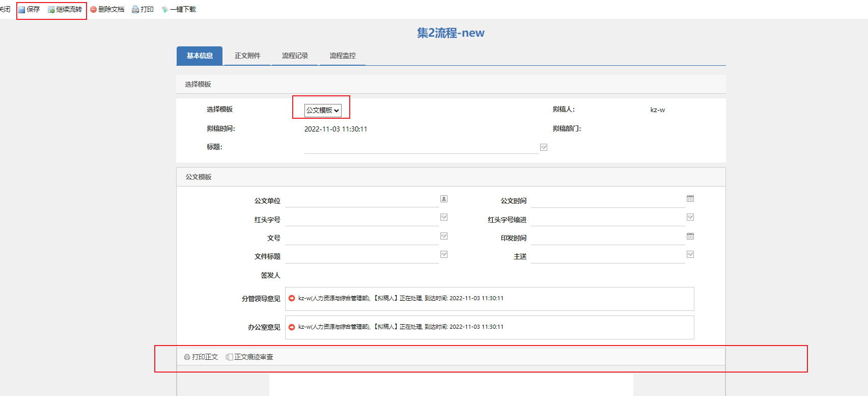This screenshot has height=396, width=868.
Task: Focus the 文件标题 input field
Action: 361,257
